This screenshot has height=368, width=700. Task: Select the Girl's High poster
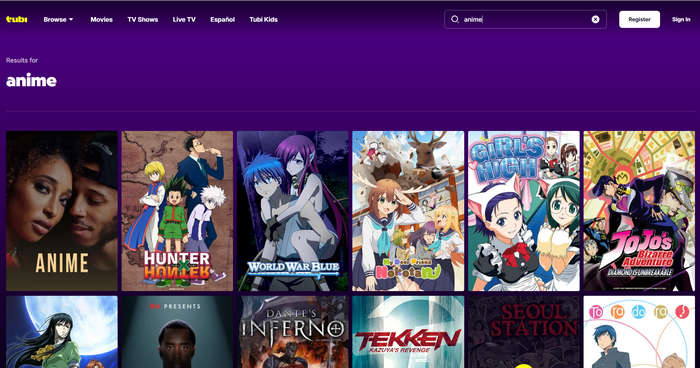tap(524, 211)
